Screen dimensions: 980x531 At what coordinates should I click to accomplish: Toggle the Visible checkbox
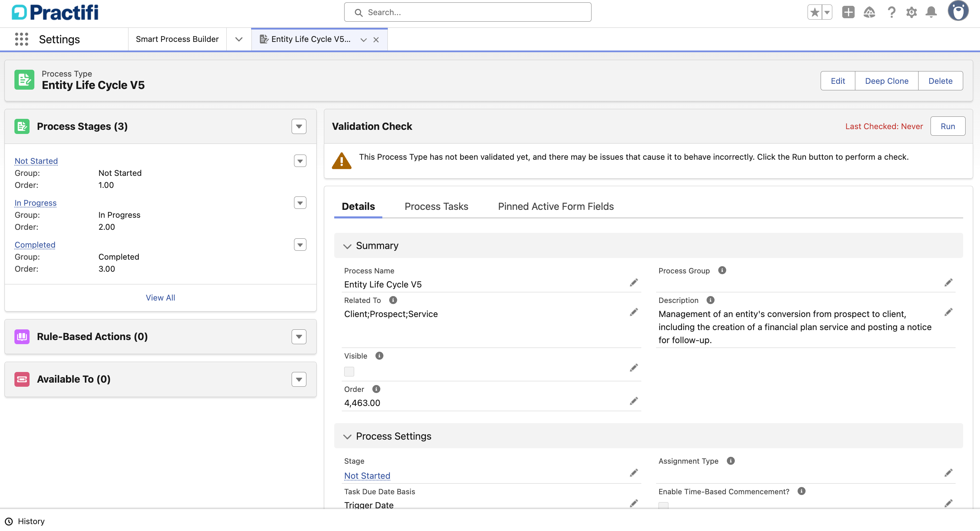pyautogui.click(x=349, y=371)
